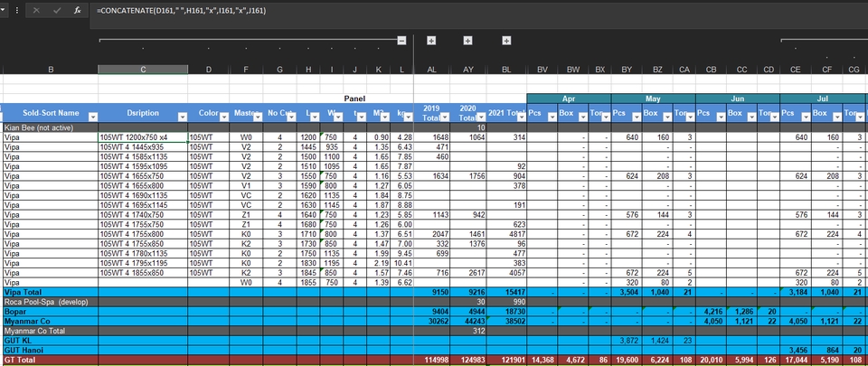Open the Ton filter dropdown under May
The height and width of the screenshot is (366, 868).
click(690, 117)
